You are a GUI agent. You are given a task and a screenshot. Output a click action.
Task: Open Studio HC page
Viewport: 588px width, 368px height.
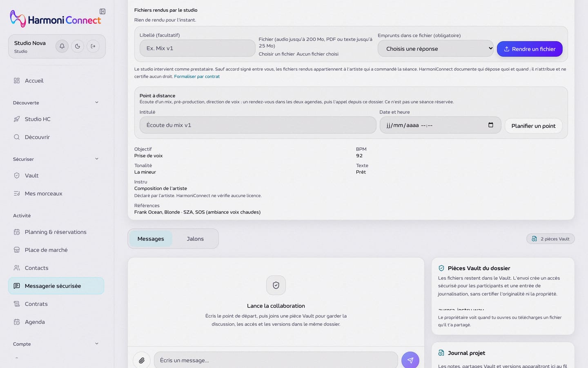click(x=56, y=119)
